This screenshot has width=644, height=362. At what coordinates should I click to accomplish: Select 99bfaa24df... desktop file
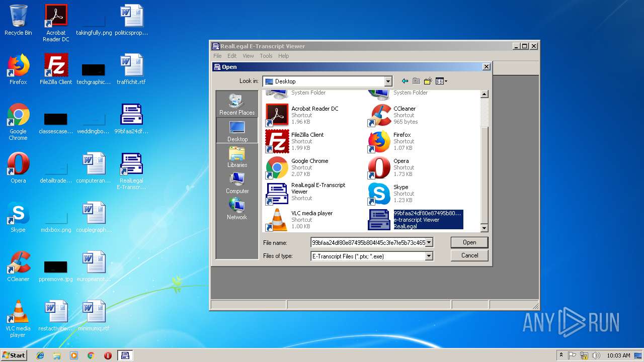[131, 119]
